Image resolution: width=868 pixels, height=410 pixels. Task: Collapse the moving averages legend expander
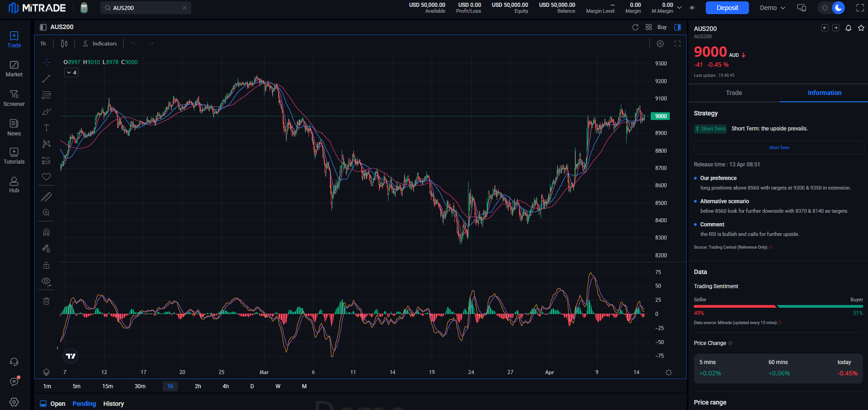point(71,72)
